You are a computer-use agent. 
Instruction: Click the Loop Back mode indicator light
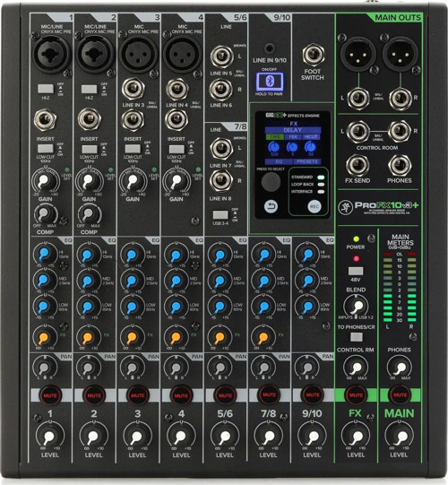pos(322,185)
